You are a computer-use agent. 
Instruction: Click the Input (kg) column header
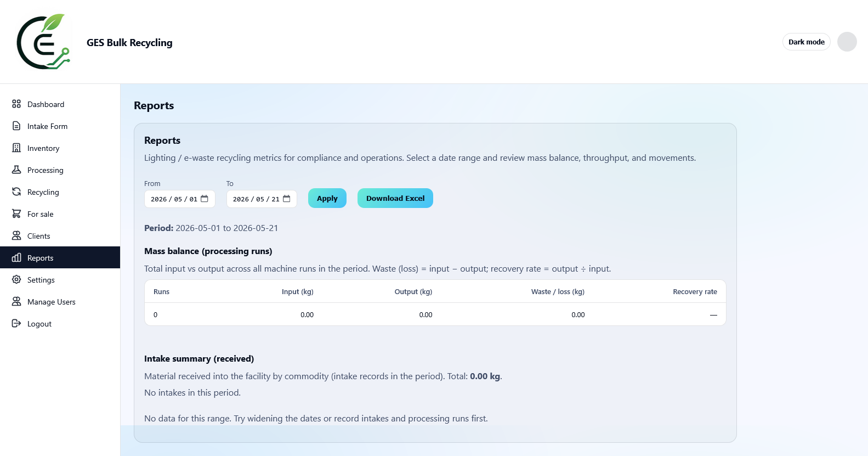pyautogui.click(x=298, y=292)
